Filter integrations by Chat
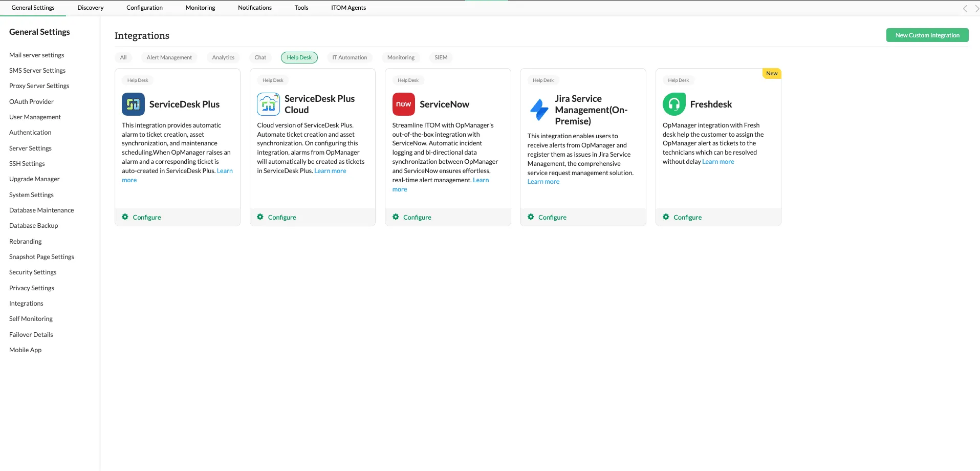 [260, 57]
